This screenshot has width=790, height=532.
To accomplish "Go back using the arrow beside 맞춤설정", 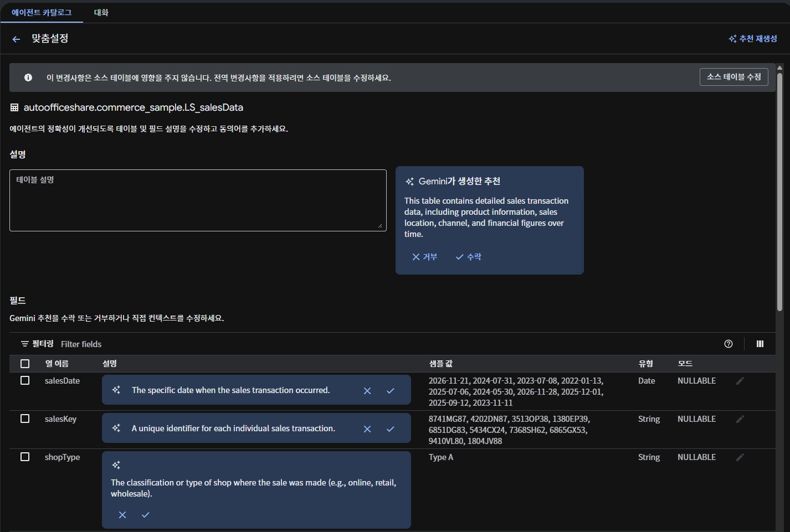I will coord(16,39).
